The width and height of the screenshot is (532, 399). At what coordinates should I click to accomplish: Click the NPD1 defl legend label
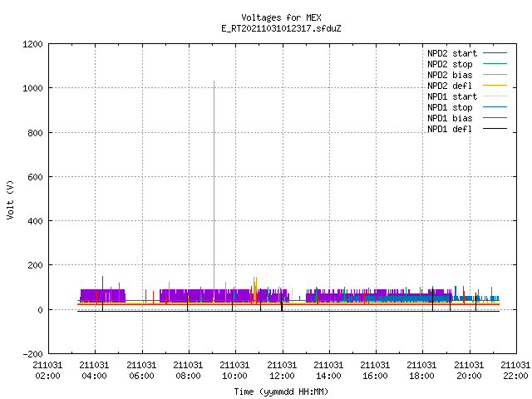click(x=450, y=130)
